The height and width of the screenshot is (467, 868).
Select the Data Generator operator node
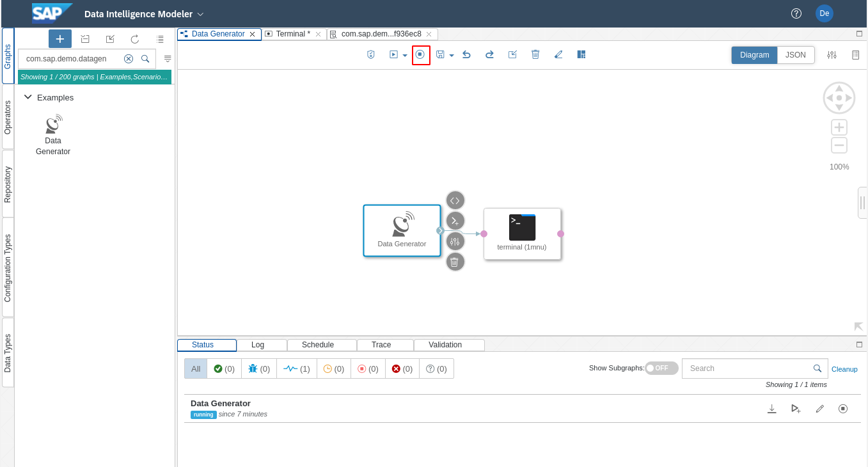coord(402,230)
